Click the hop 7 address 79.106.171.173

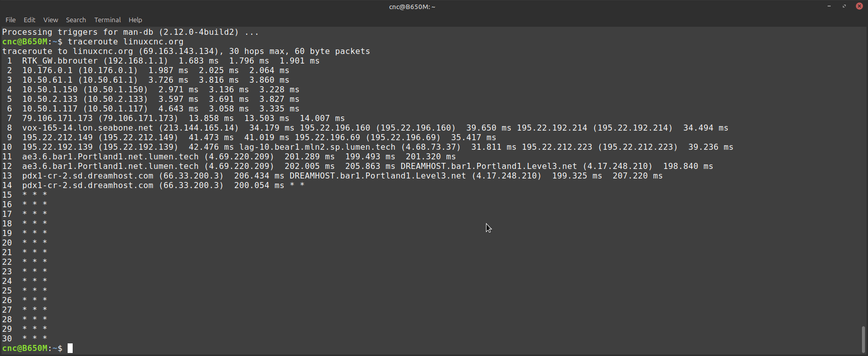tap(57, 118)
